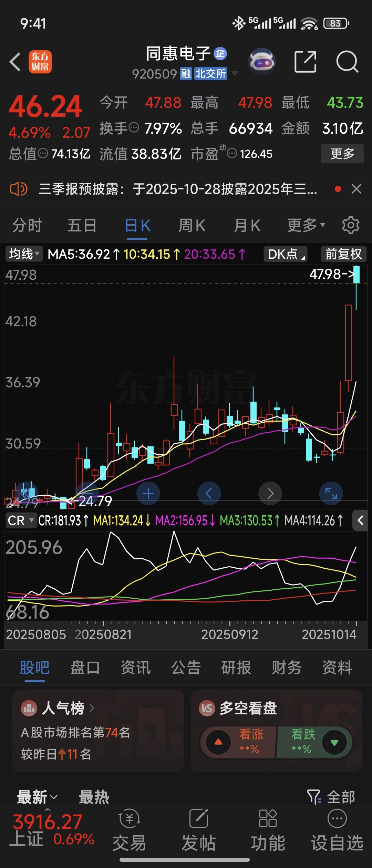The height and width of the screenshot is (868, 372).
Task: Tap the latest candlestick at 47.98
Action: click(x=356, y=287)
